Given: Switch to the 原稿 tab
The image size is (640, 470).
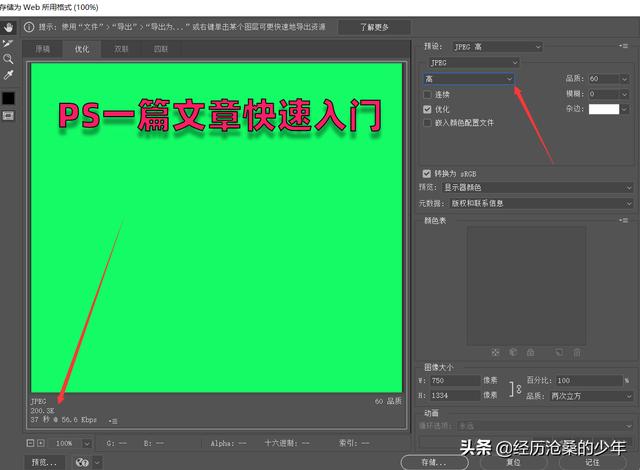Looking at the screenshot, I should coord(42,49).
